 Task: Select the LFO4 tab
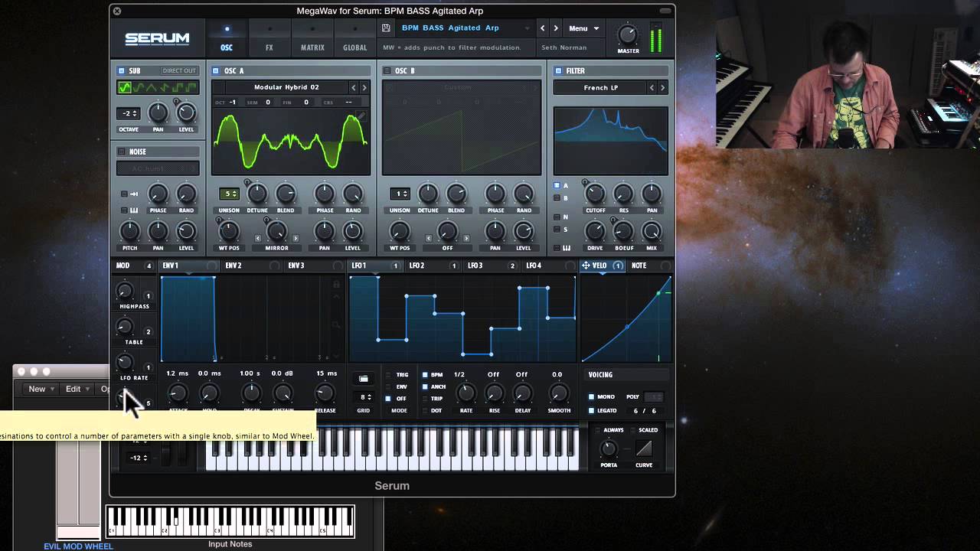(x=549, y=266)
